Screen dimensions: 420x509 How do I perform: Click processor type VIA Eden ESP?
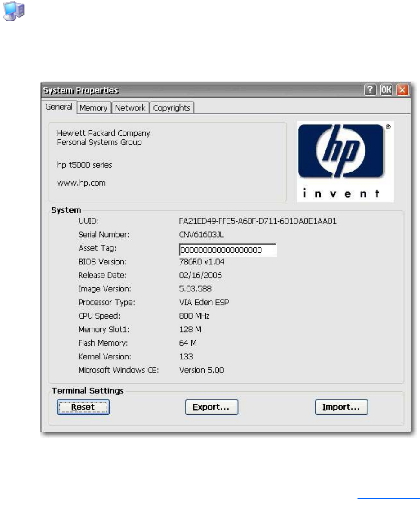(x=204, y=303)
